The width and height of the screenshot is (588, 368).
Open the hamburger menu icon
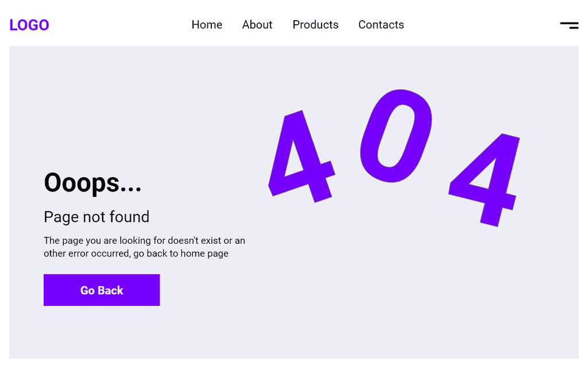click(569, 25)
